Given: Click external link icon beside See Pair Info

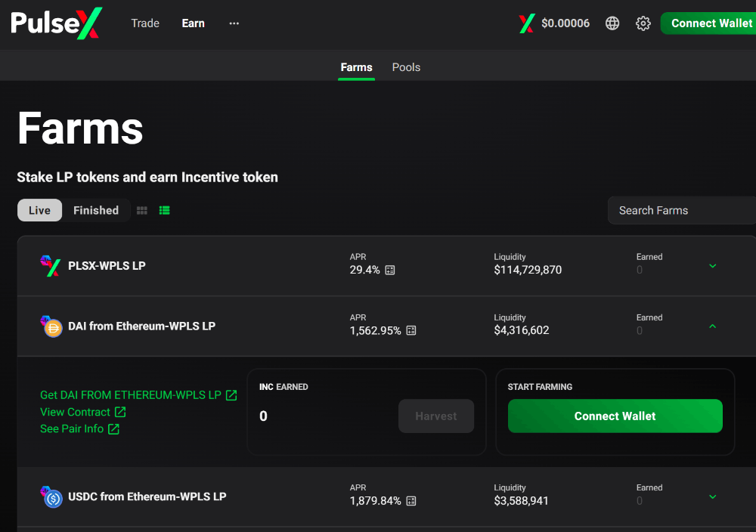Looking at the screenshot, I should click(113, 429).
